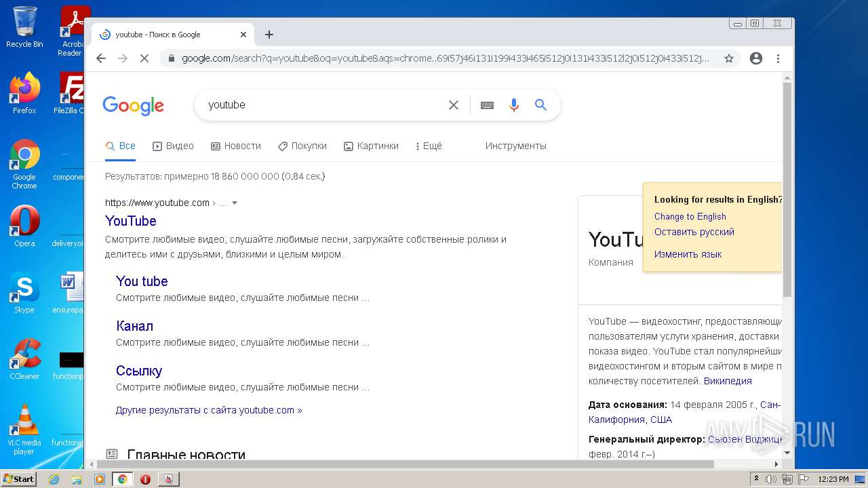Switch to Покупки tab
Screen dimensions: 868x488
tap(302, 146)
